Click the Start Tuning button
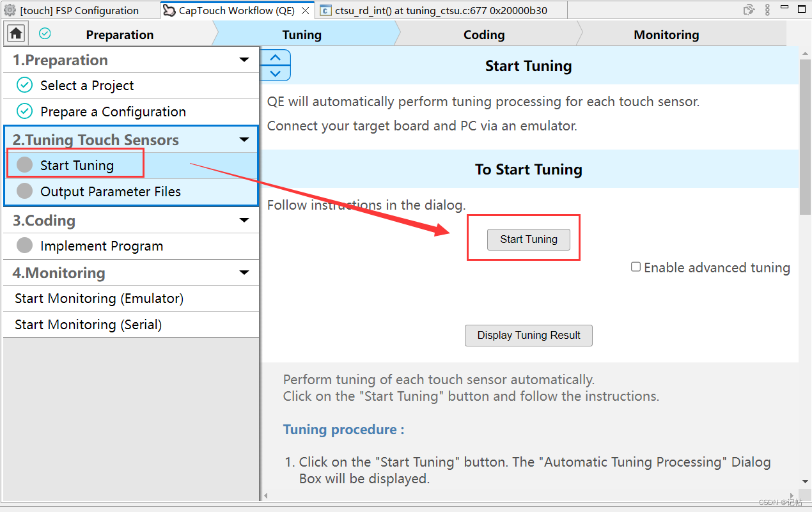 pos(529,239)
